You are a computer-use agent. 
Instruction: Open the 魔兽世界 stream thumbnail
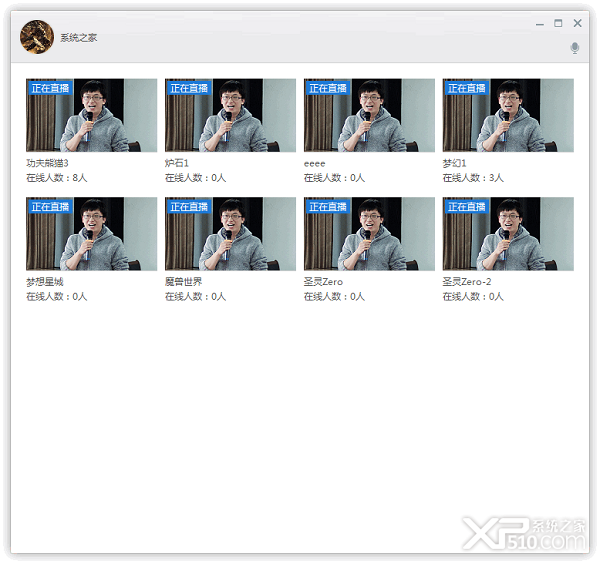(x=230, y=234)
